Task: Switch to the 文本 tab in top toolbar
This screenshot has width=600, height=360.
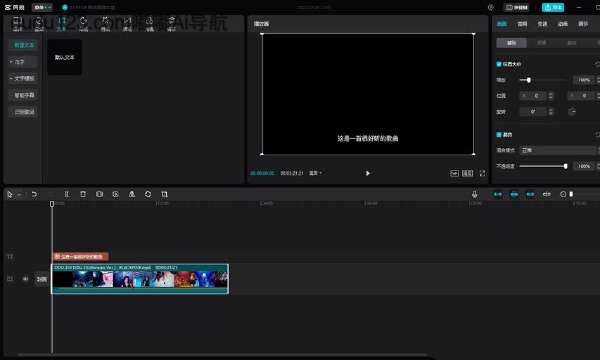Action: 61,24
